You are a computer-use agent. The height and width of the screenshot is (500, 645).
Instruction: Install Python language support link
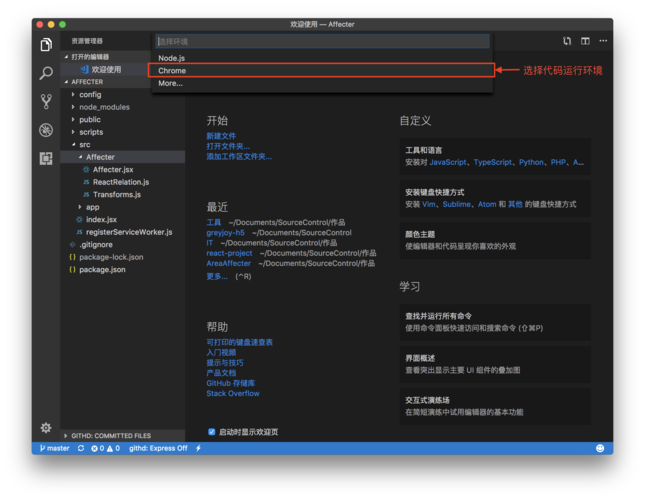click(x=531, y=162)
